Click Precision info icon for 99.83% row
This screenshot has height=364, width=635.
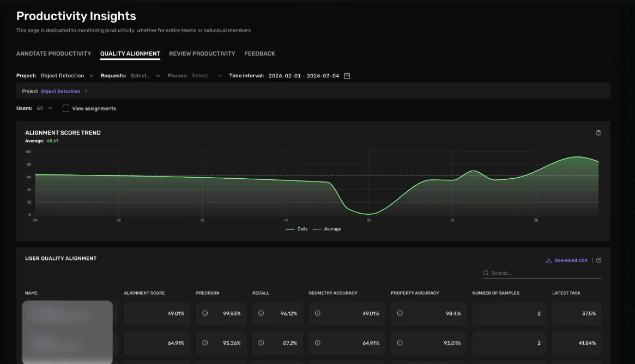205,313
